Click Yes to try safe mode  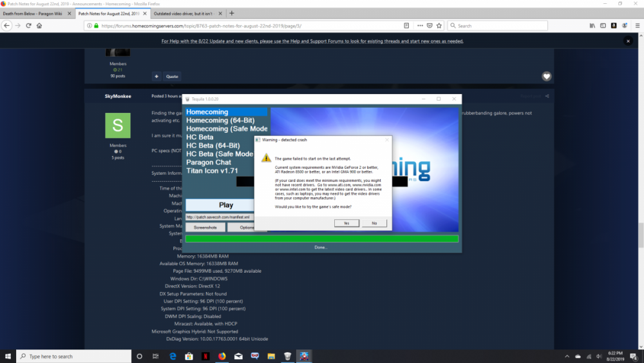pos(346,223)
